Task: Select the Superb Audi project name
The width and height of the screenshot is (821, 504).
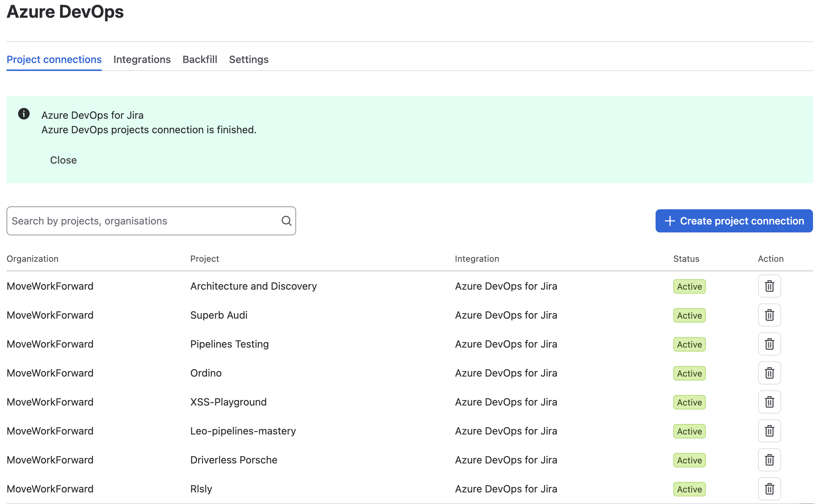Action: 219,315
